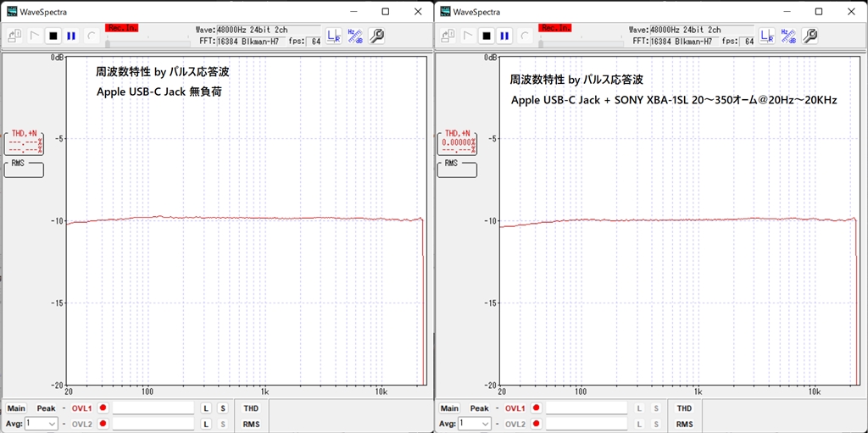Click the L button in OVL2 row, right window
This screenshot has width=868, height=433.
(x=639, y=424)
